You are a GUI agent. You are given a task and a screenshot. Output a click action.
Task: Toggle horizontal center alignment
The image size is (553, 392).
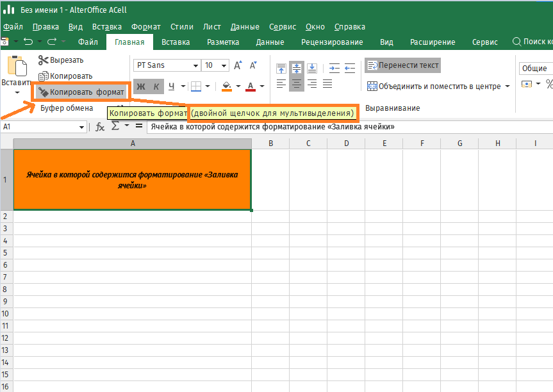point(297,84)
